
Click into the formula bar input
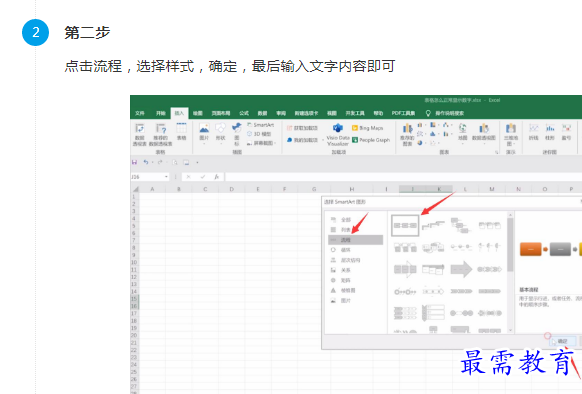[x=403, y=177]
